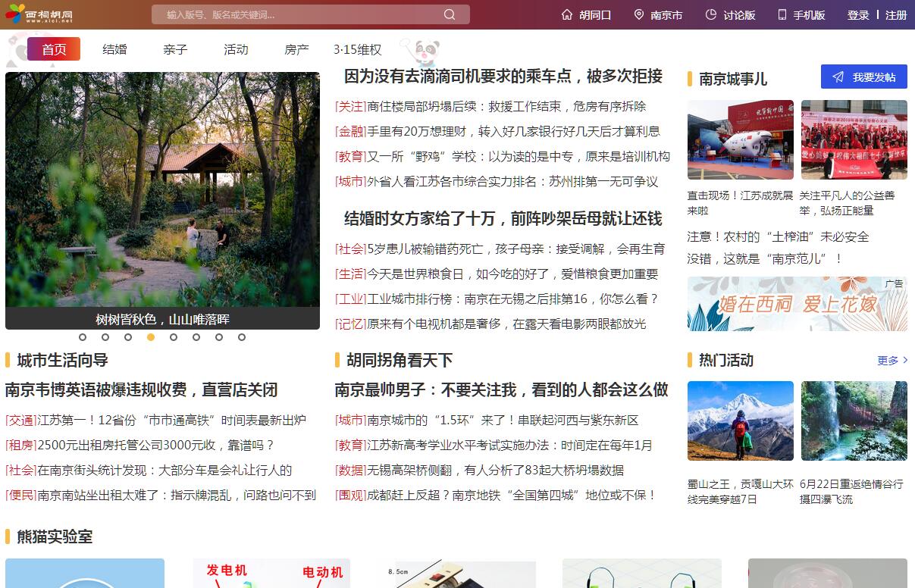Click the 登录 login link
Screen dimensions: 915x588
(x=857, y=14)
